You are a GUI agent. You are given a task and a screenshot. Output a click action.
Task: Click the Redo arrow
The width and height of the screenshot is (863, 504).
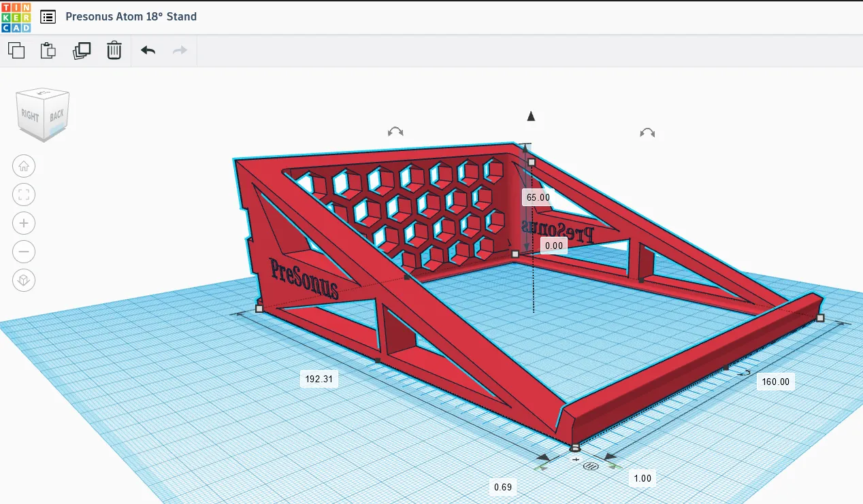[x=180, y=50]
